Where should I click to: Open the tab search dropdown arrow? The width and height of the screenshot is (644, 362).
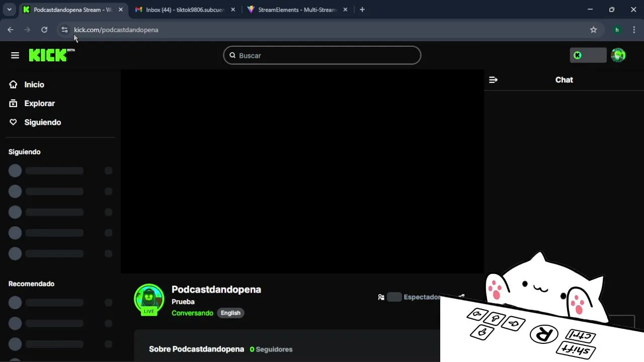[x=9, y=10]
